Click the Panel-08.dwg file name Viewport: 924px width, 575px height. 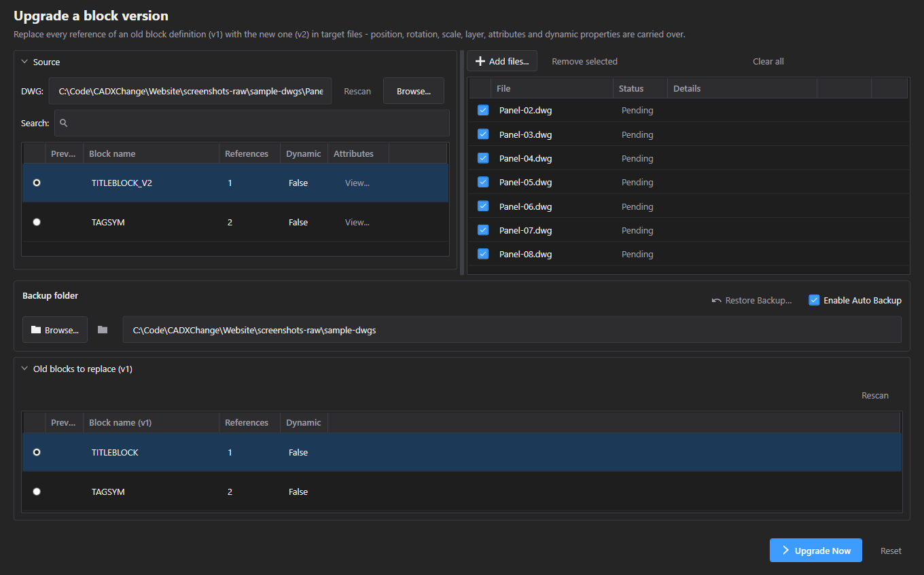pos(526,254)
